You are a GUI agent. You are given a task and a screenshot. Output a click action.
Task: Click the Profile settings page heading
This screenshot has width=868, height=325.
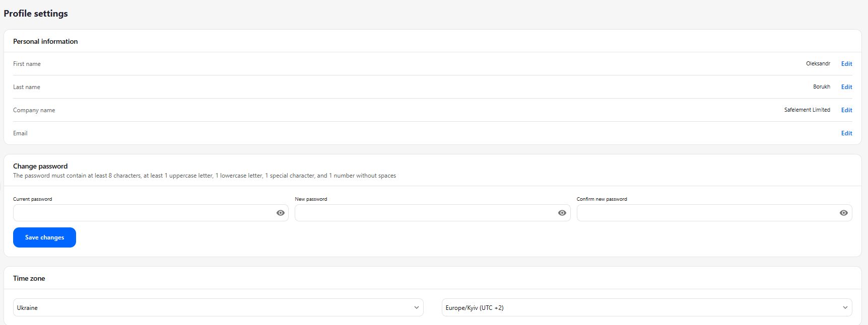[x=36, y=14]
